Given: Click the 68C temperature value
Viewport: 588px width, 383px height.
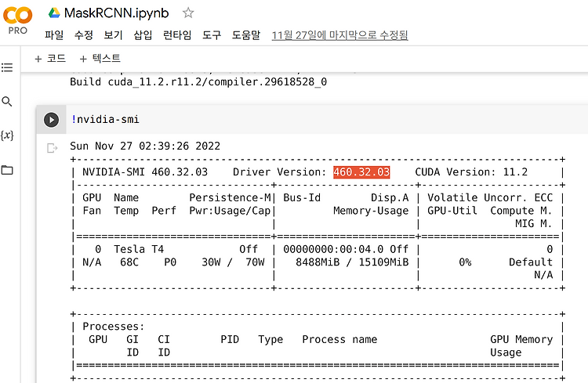Looking at the screenshot, I should coord(129,262).
